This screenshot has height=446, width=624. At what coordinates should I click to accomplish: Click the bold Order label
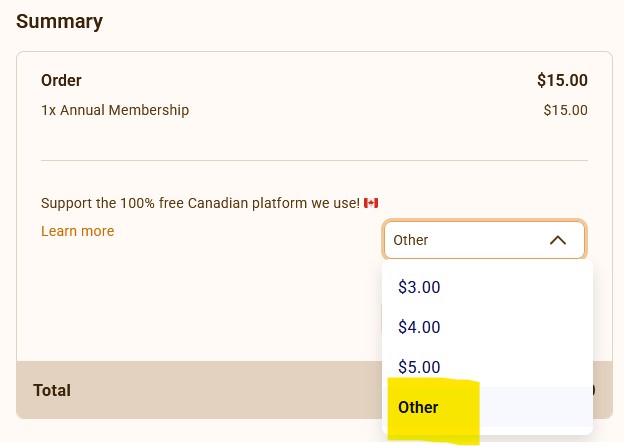61,80
